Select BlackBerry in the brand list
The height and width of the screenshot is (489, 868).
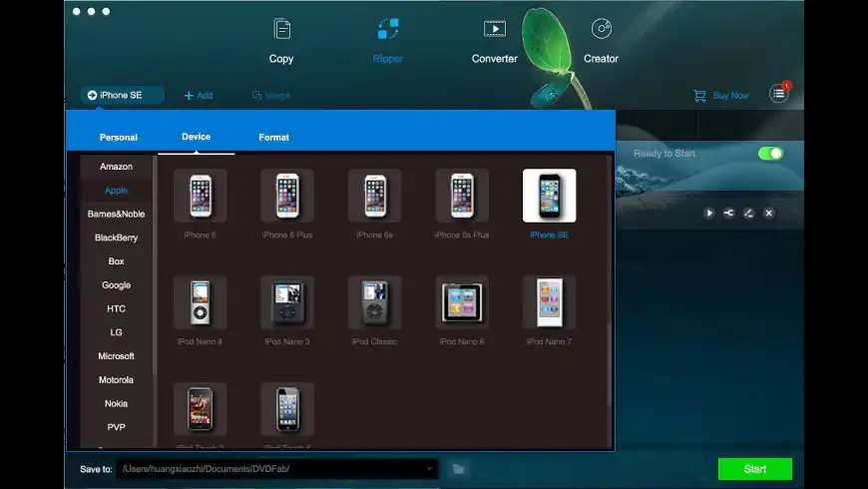click(x=117, y=238)
